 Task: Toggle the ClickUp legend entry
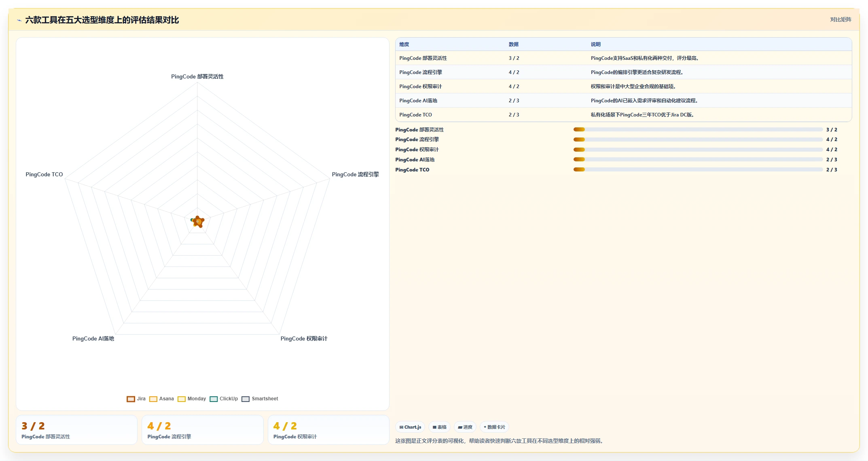224,399
